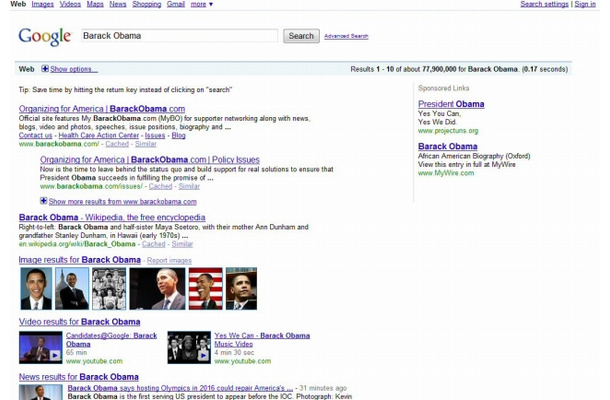Click the search query input field

tap(179, 36)
